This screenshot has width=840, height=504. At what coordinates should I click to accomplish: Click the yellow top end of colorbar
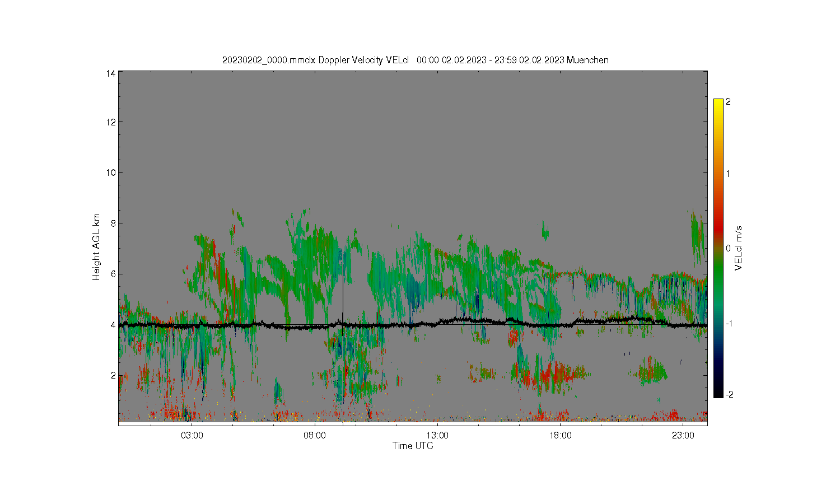tap(718, 103)
